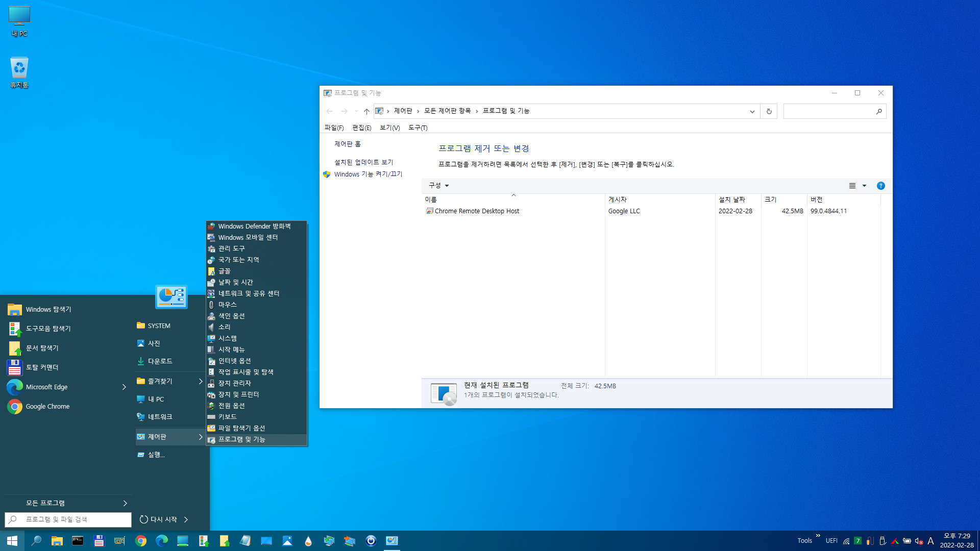Open the Windows Start button on taskbar

point(12,541)
